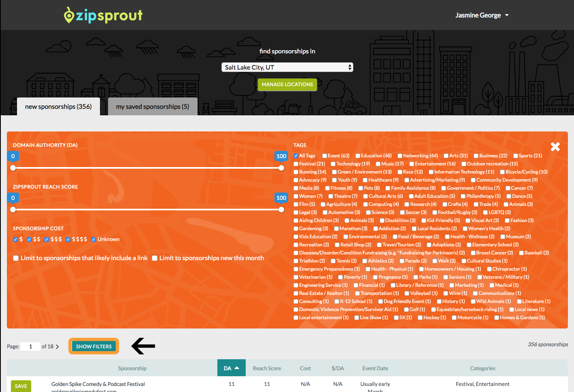
Task: Uncheck the Unknown cost checkbox
Action: click(94, 239)
